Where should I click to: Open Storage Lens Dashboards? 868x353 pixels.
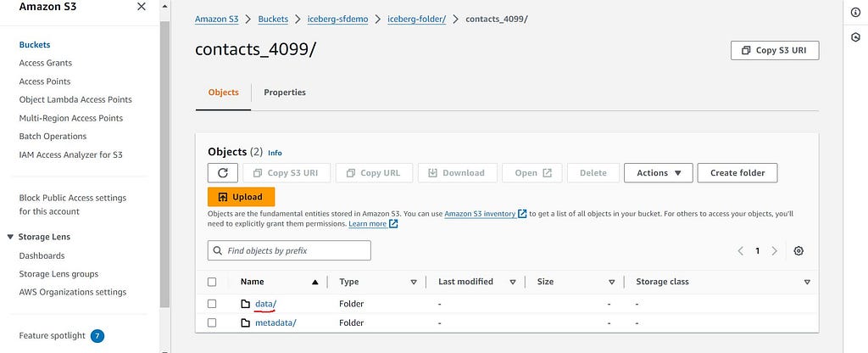click(x=42, y=255)
